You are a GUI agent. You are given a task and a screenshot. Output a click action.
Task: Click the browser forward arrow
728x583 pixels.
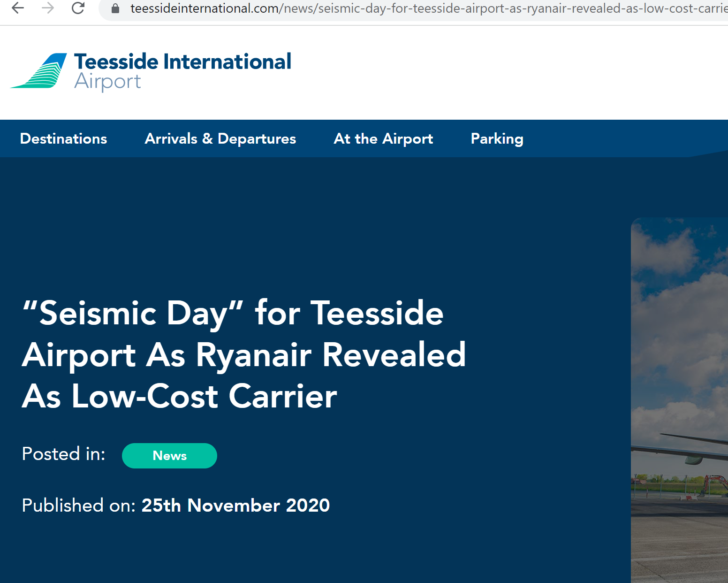48,8
